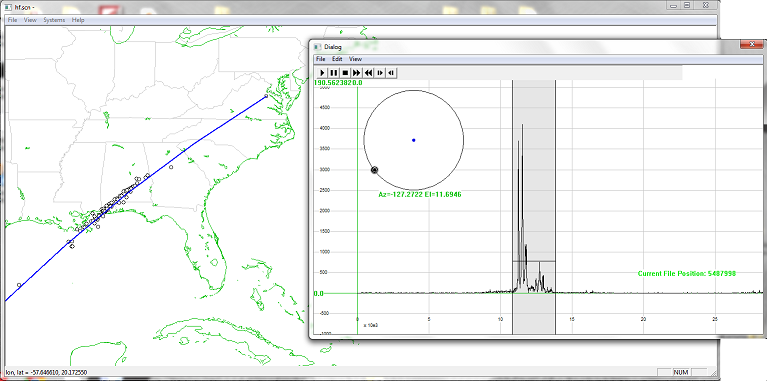Click the tallest peak in the signal plot

(522, 125)
